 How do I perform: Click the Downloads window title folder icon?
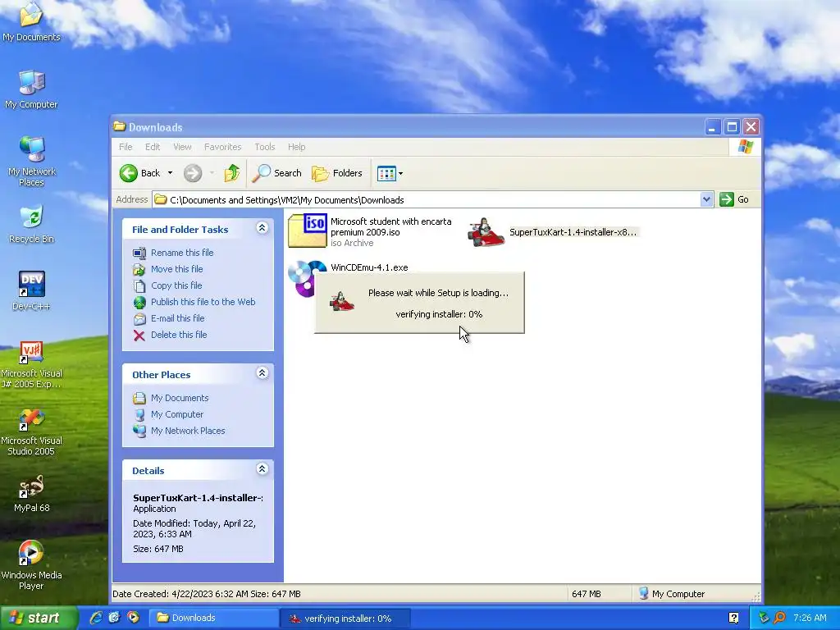coord(120,127)
